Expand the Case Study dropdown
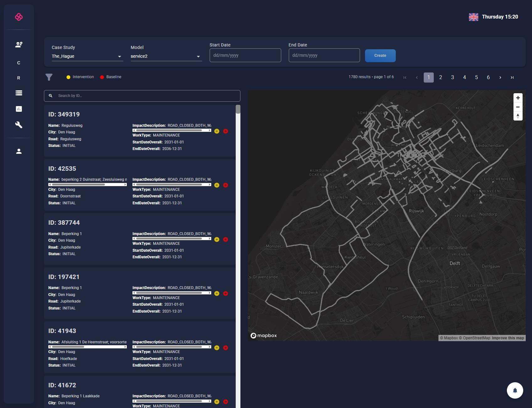 (87, 56)
